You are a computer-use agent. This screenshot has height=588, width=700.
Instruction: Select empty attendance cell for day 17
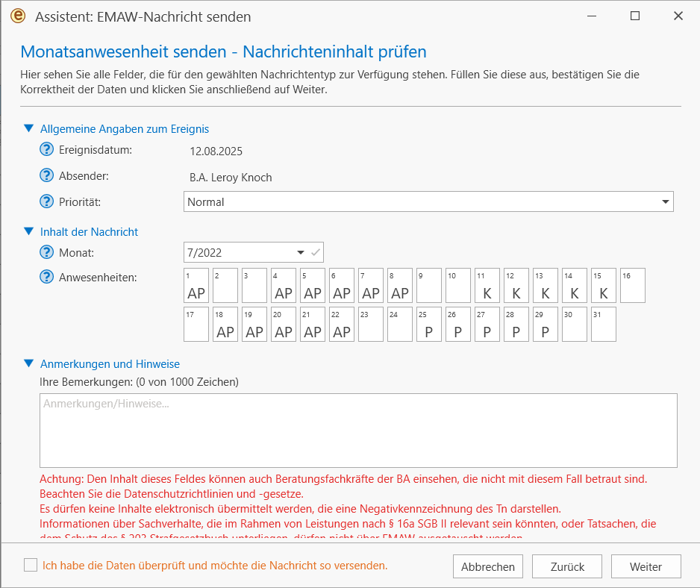pos(196,324)
